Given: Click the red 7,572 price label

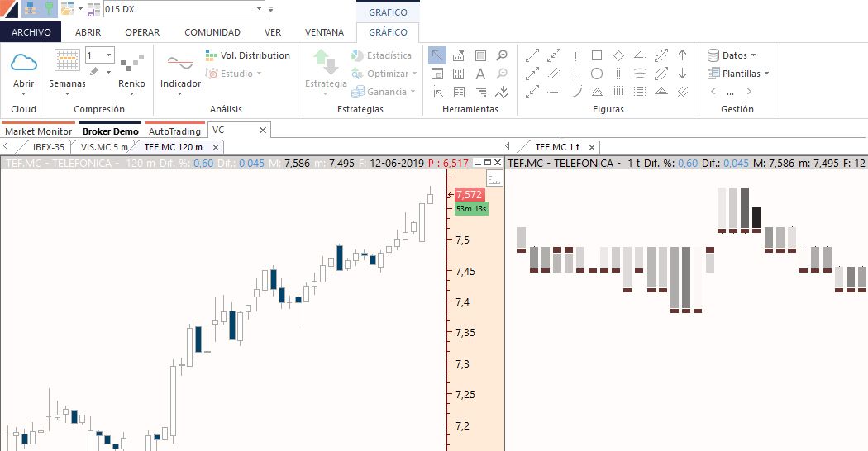Looking at the screenshot, I should pos(469,195).
